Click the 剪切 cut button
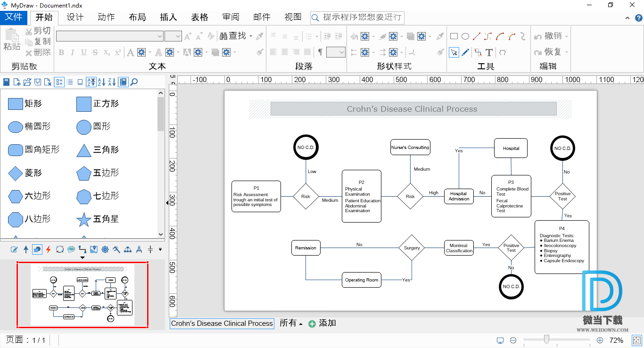The image size is (644, 348). [38, 31]
